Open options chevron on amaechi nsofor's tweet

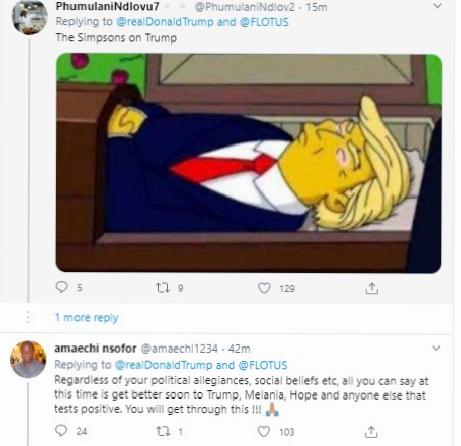(x=436, y=348)
